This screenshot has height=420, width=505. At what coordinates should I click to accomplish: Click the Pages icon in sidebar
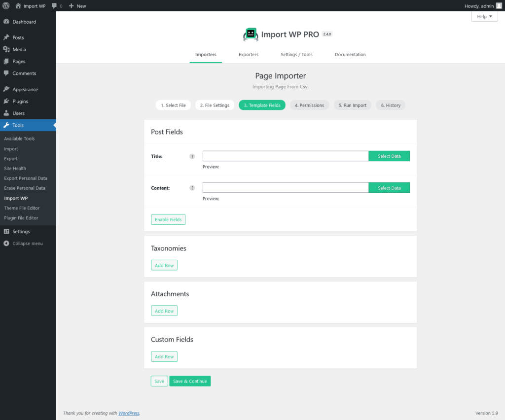click(x=6, y=61)
